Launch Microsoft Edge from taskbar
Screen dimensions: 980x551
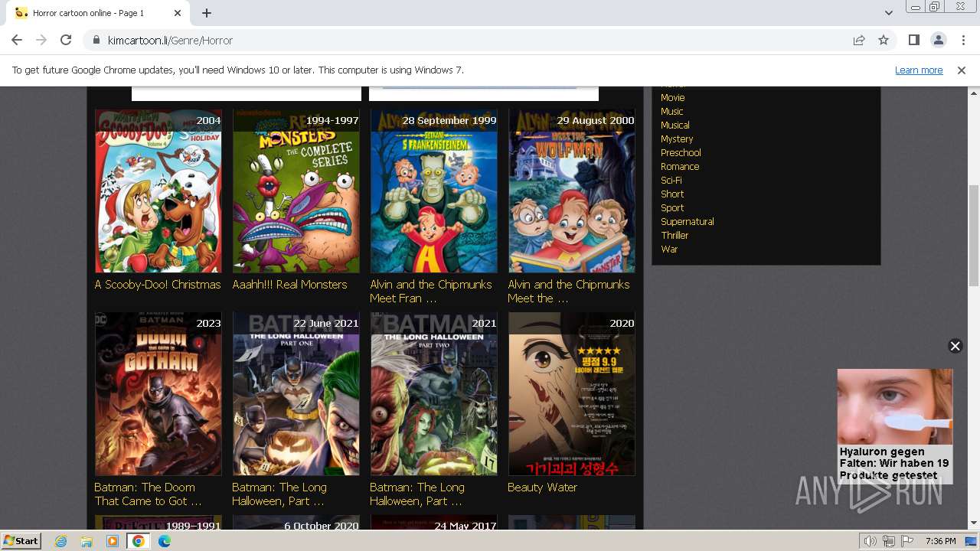click(165, 541)
